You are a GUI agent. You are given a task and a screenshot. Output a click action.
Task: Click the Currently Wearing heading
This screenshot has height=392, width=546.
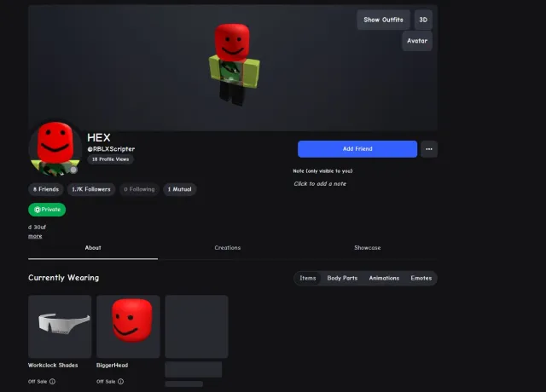[63, 278]
